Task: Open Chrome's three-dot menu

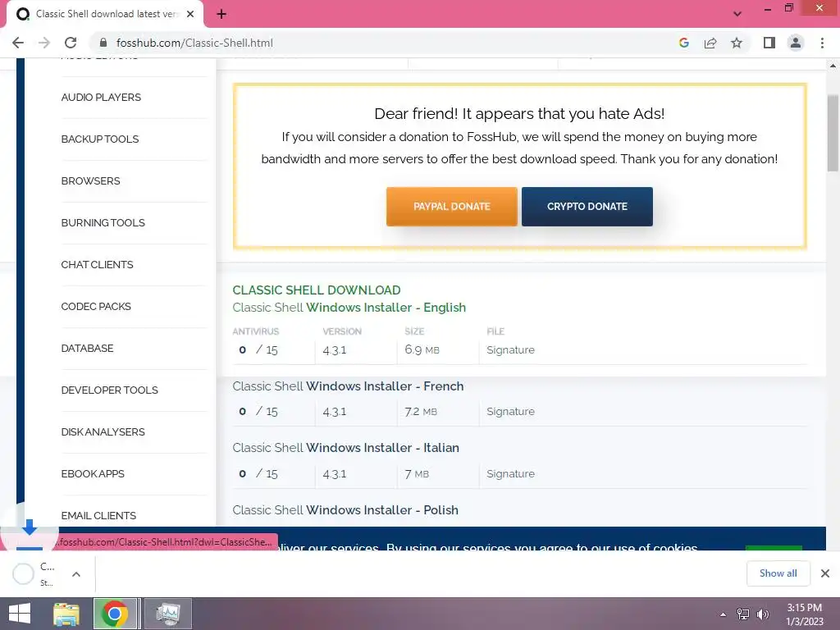Action: click(x=822, y=43)
